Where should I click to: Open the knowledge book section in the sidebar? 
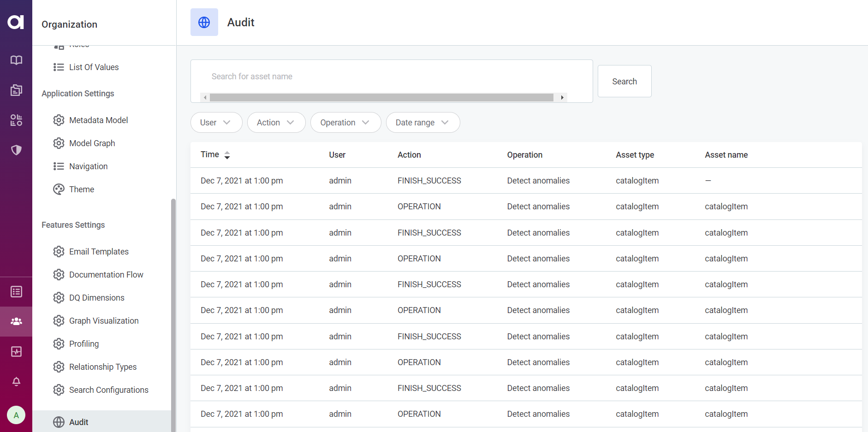point(16,60)
